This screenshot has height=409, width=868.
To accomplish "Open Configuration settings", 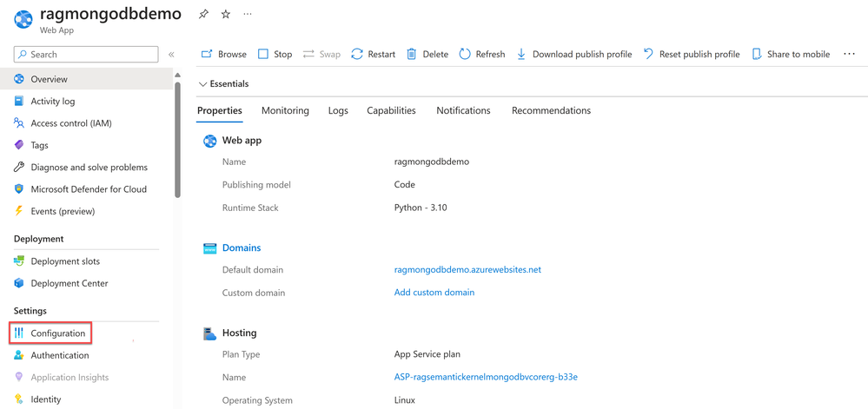I will 50,333.
